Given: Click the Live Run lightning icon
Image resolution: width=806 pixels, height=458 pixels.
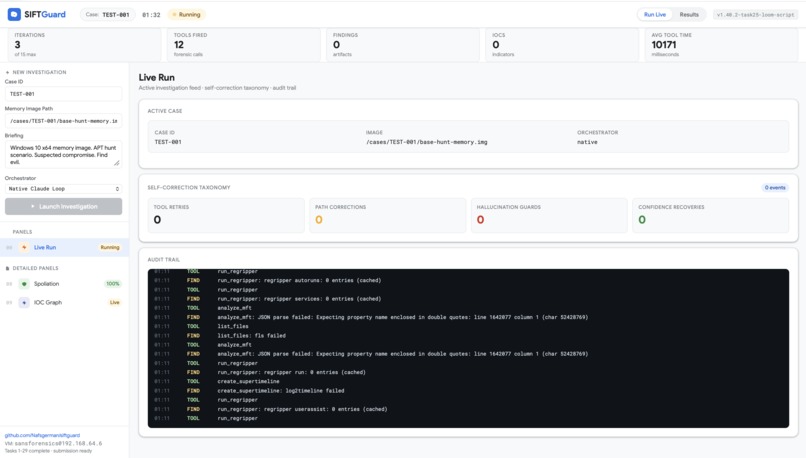Looking at the screenshot, I should [24, 247].
